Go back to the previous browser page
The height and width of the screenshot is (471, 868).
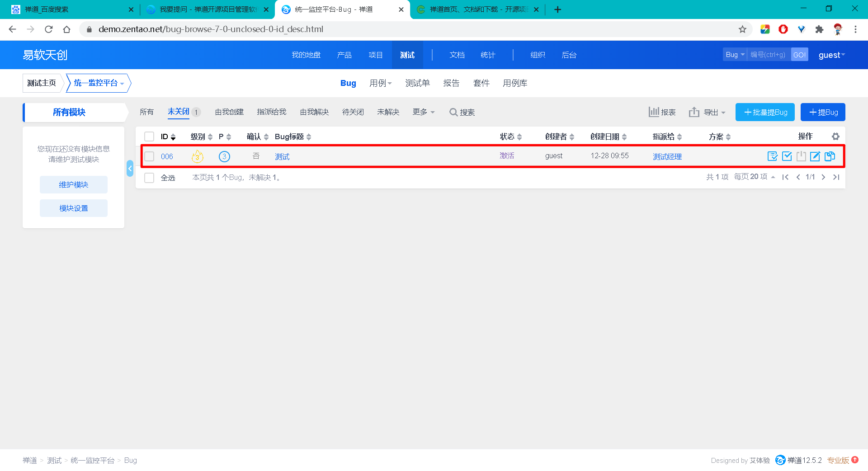(x=13, y=29)
